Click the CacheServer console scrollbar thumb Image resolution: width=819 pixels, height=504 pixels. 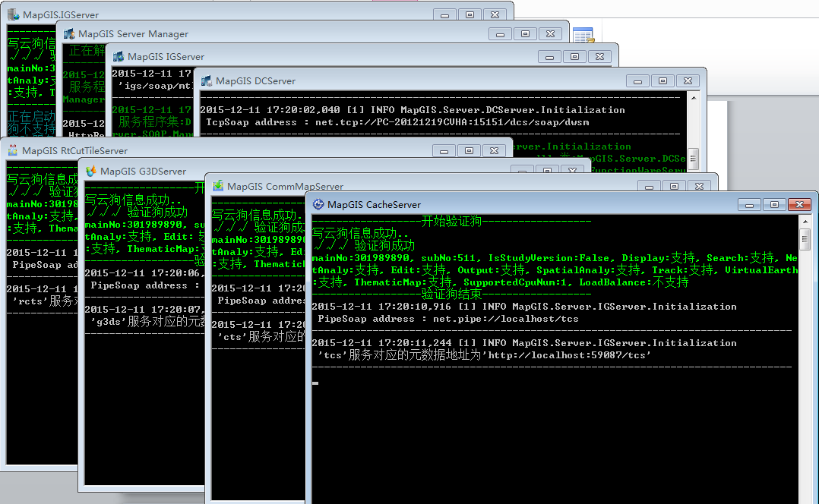[x=805, y=240]
